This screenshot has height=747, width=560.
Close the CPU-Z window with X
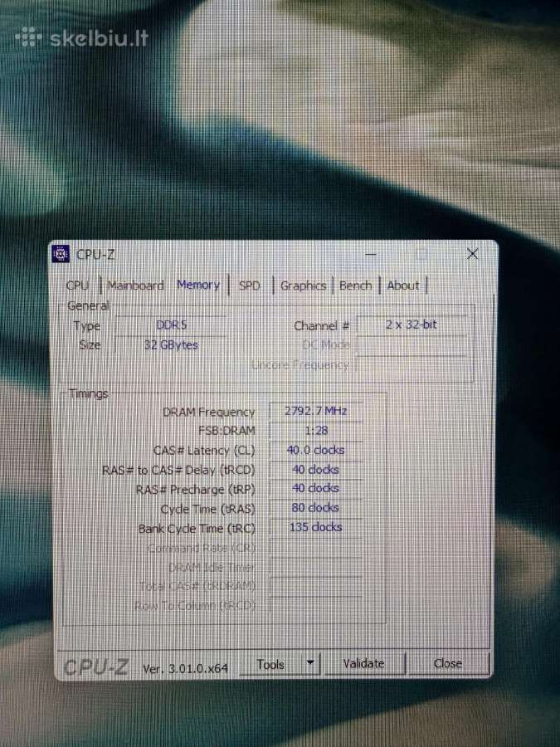tap(472, 253)
